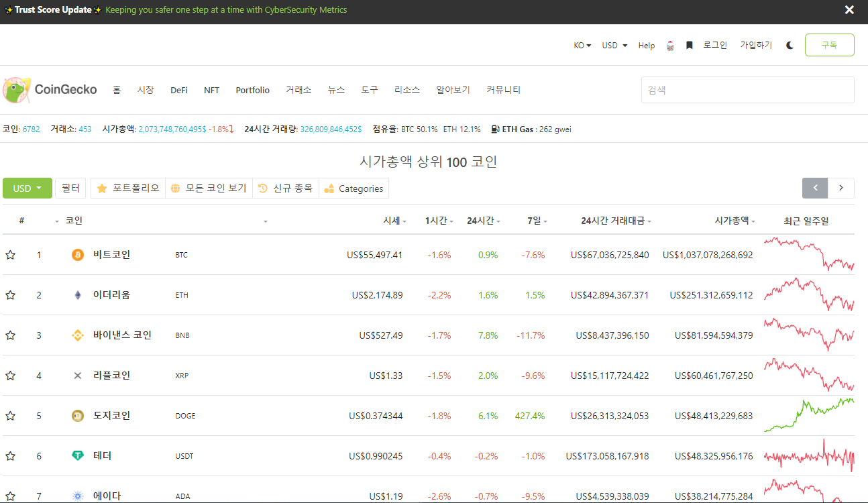The width and height of the screenshot is (868, 503).
Task: Favorite 테더 with its star
Action: point(10,456)
